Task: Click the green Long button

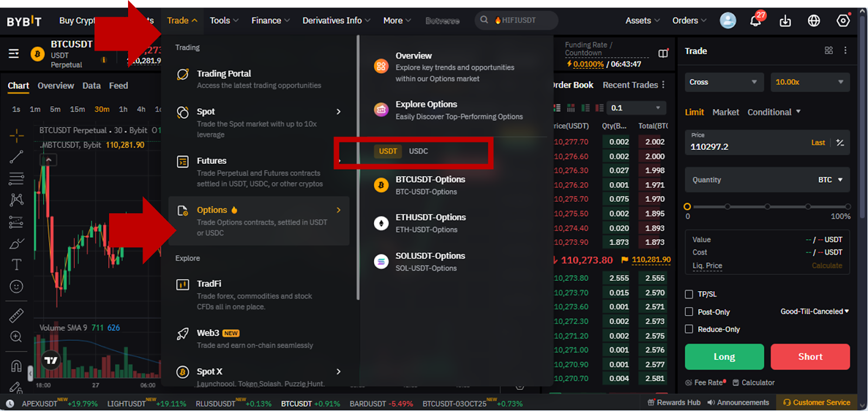Action: coord(724,357)
